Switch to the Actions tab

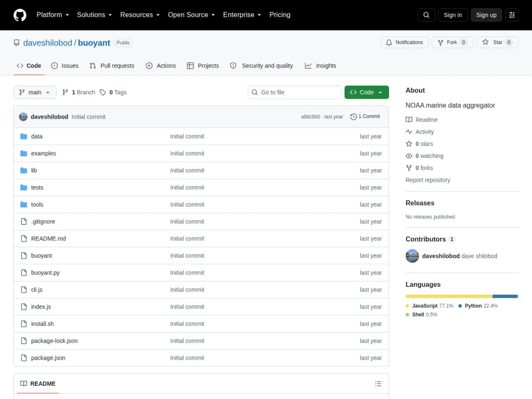coord(161,66)
